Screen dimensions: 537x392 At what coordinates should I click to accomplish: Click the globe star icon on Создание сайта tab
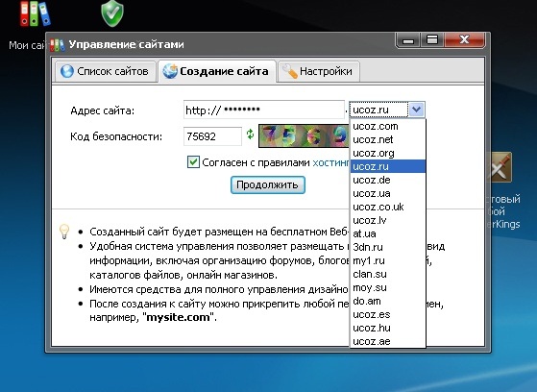tap(170, 71)
